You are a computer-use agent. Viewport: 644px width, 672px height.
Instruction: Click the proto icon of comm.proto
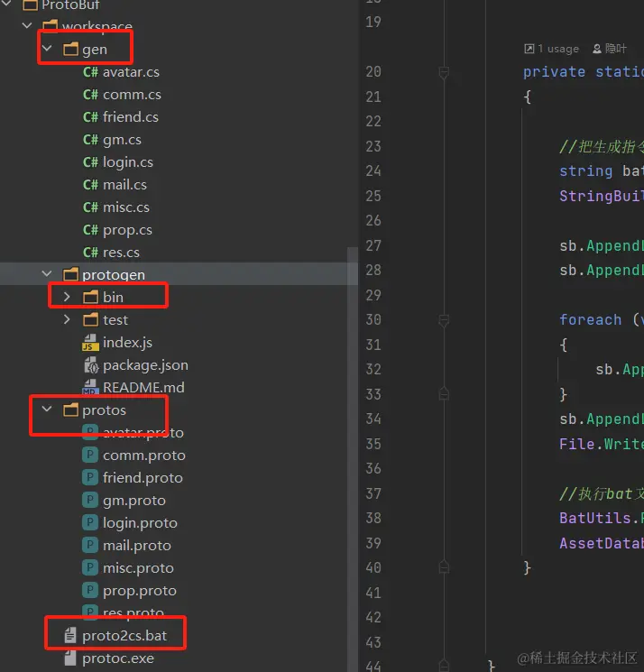coord(90,455)
